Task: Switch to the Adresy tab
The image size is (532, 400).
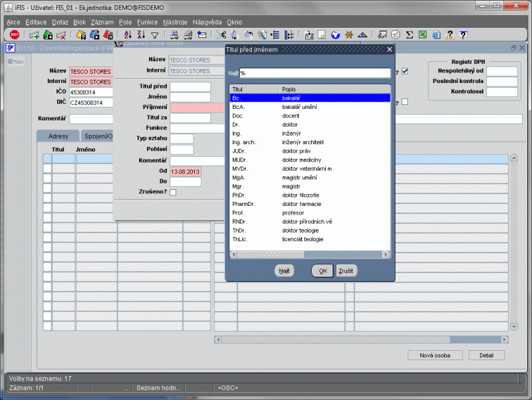Action: 58,136
